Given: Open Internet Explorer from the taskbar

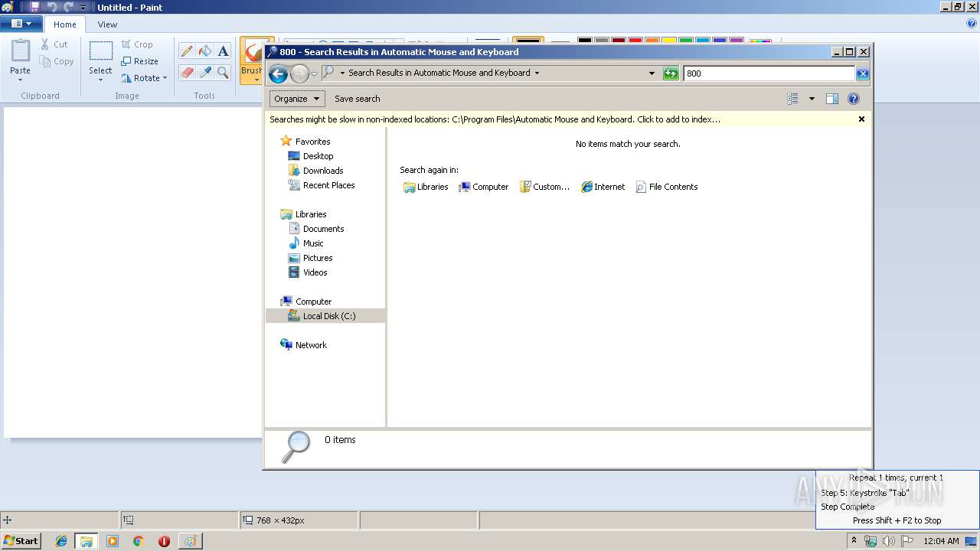Looking at the screenshot, I should point(61,541).
